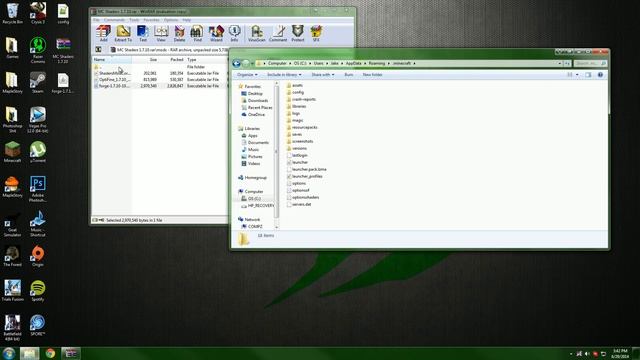Click the Explorer help icon
The height and width of the screenshot is (360, 640).
click(x=600, y=75)
